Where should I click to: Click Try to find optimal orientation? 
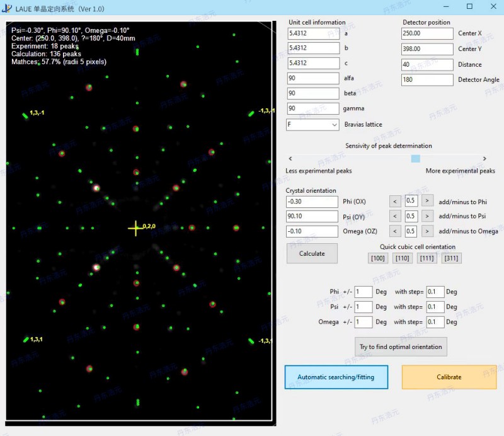[x=401, y=347]
